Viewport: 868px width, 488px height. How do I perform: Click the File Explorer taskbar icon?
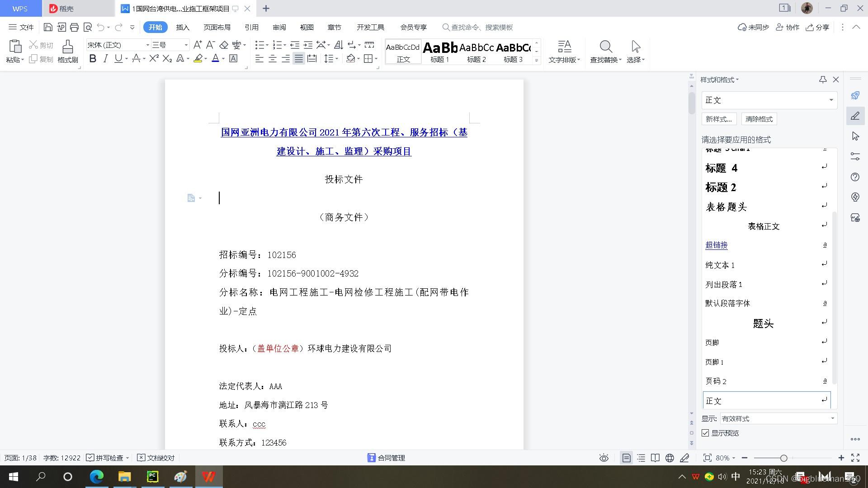pos(124,477)
